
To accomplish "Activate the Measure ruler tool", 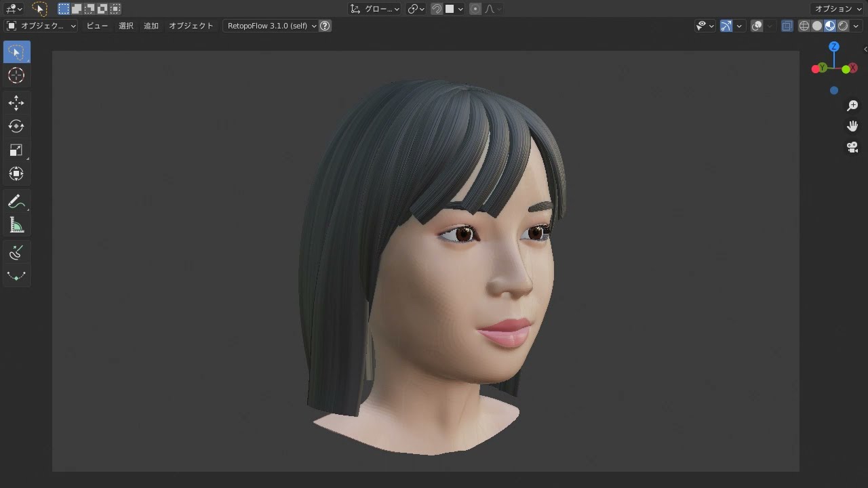I will tap(16, 226).
